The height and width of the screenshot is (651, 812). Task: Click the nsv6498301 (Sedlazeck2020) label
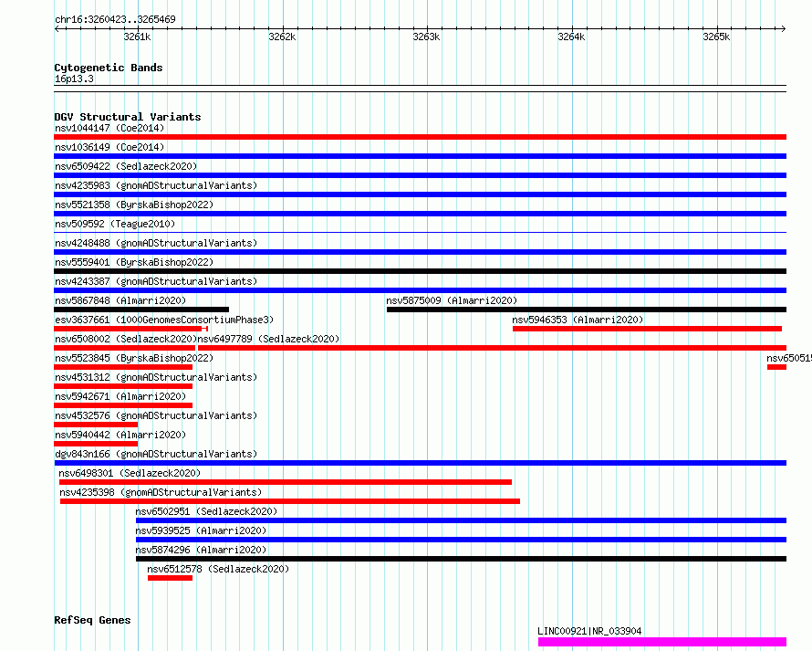130,473
